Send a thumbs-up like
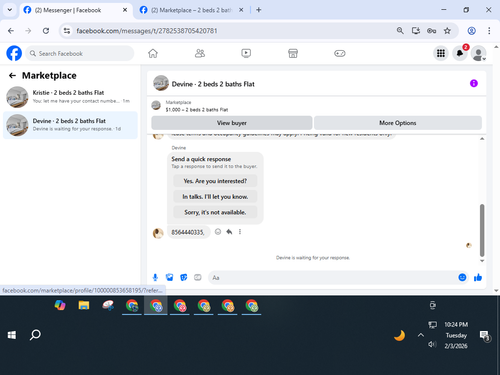The height and width of the screenshot is (375, 500). 478,277
